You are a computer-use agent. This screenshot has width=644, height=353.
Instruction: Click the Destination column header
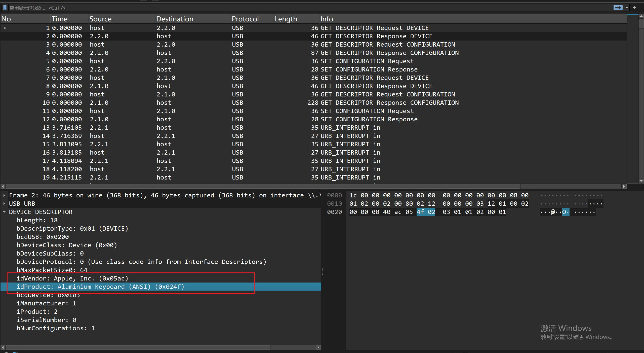(x=175, y=19)
